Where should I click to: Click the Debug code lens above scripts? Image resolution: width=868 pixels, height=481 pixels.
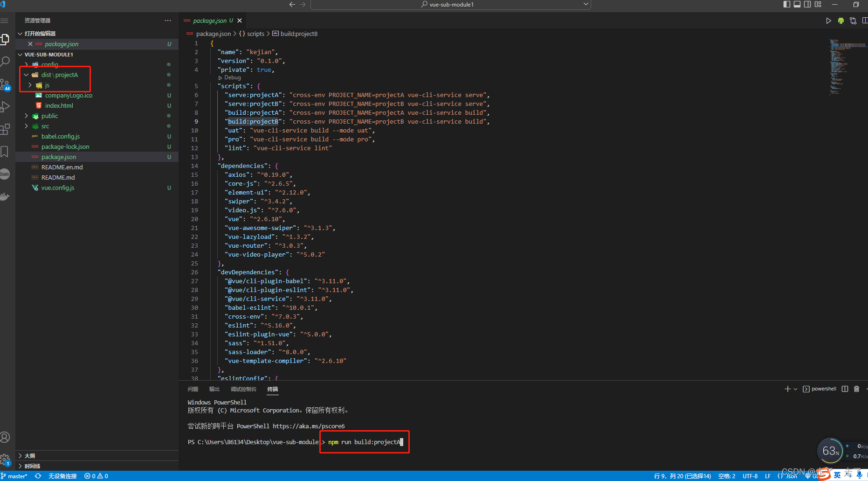click(229, 77)
